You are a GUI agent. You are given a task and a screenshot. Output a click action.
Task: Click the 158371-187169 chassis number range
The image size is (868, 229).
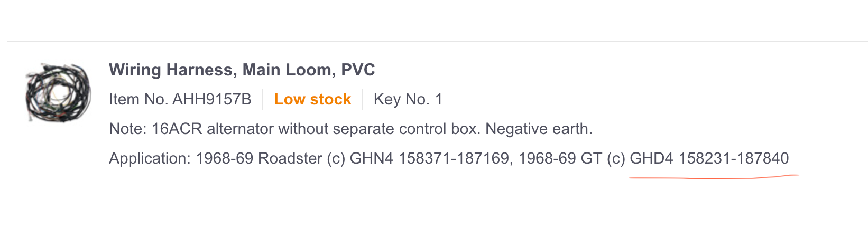[454, 158]
